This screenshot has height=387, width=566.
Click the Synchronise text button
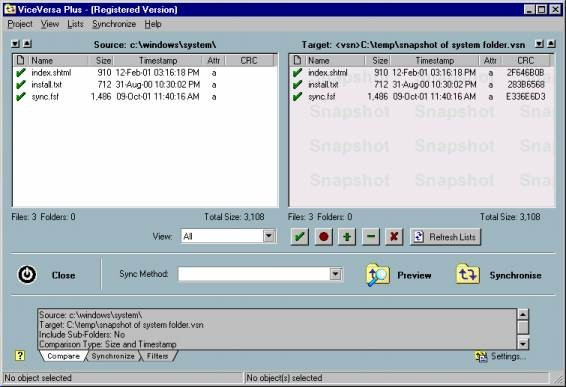point(515,275)
